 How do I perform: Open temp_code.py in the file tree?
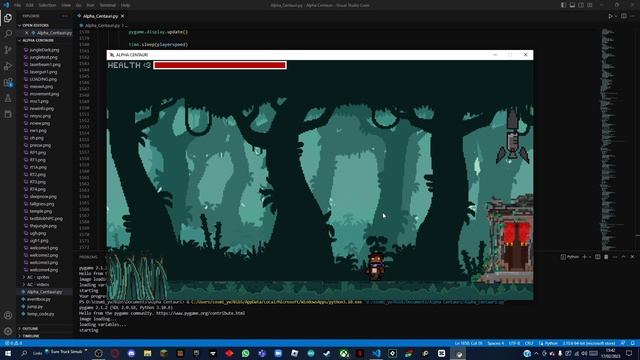[x=40, y=314]
